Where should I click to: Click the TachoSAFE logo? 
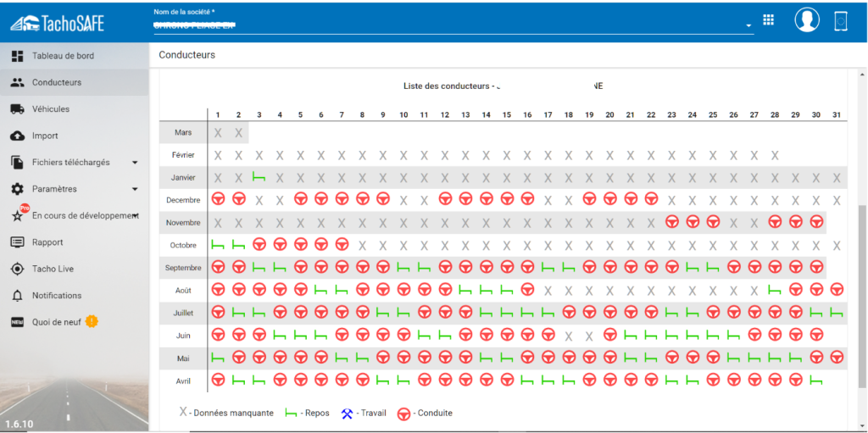tap(57, 23)
